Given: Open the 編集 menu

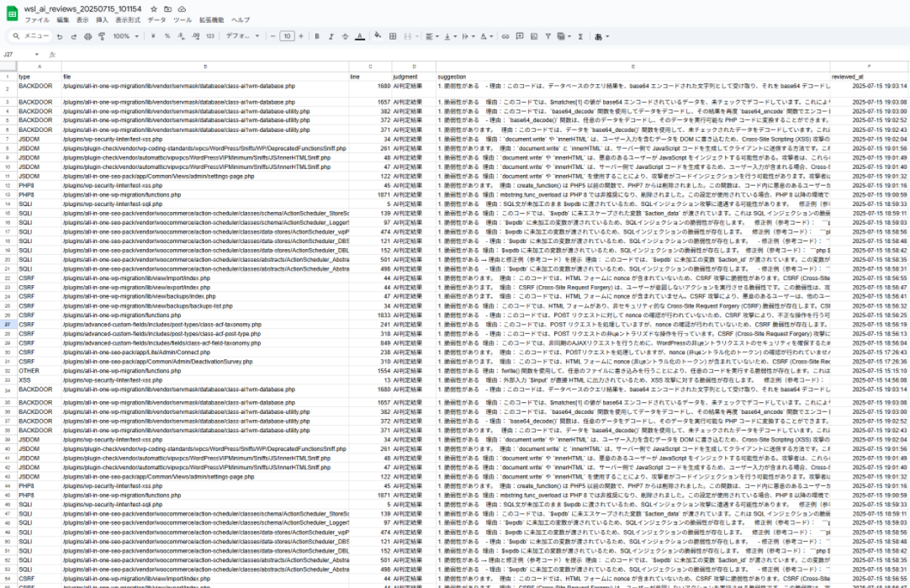Looking at the screenshot, I should (x=63, y=20).
